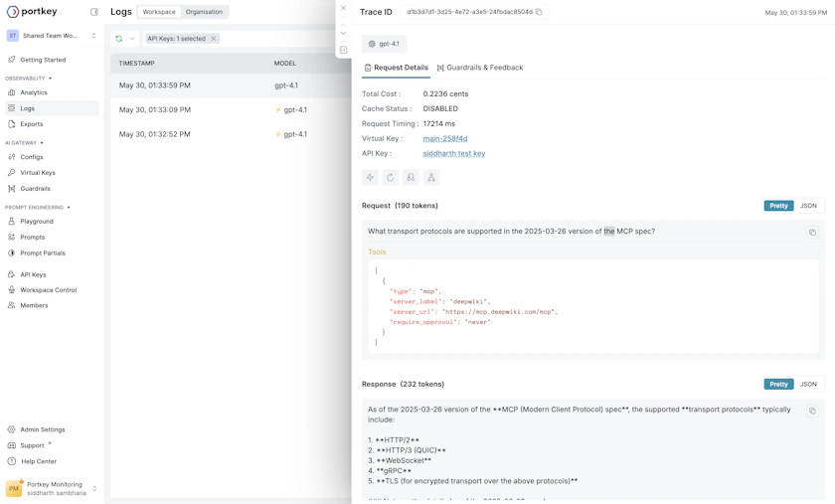Screen dimensions: 835x504
Task: Open Members page
Action: pyautogui.click(x=34, y=306)
